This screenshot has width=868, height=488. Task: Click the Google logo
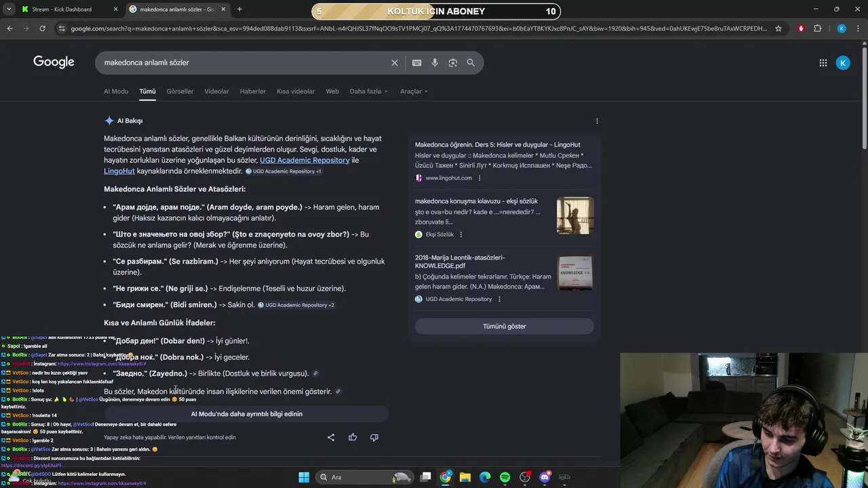click(54, 62)
